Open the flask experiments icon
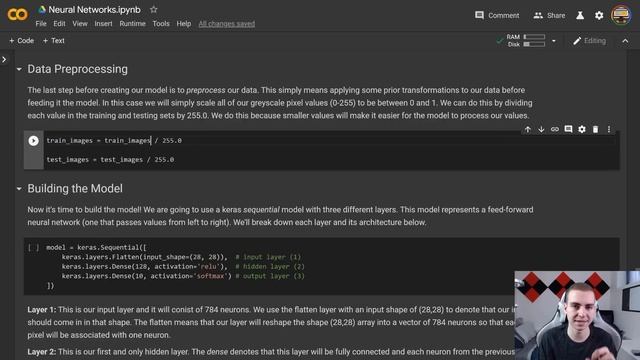Viewport: 640px width, 360px height. (x=580, y=16)
